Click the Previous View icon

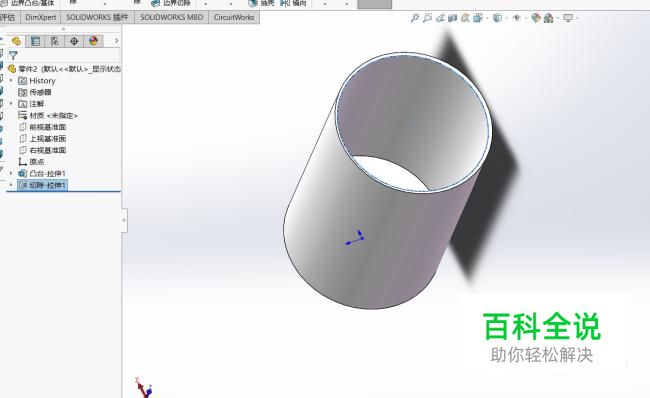(440, 18)
